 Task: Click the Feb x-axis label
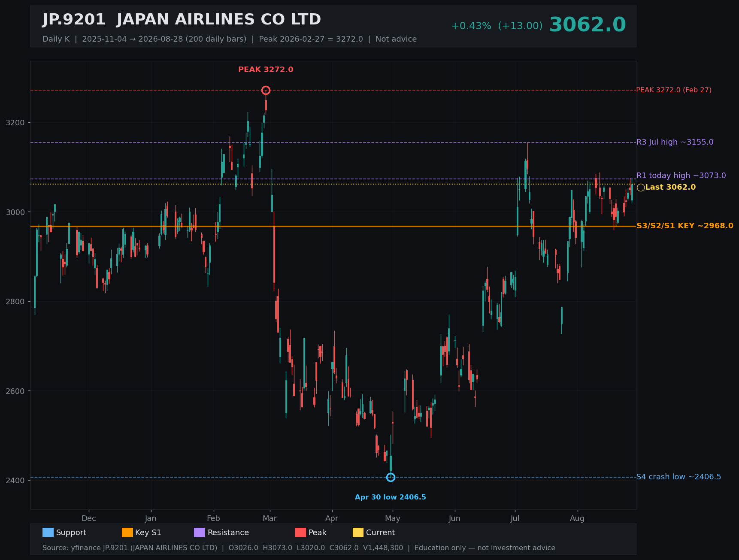[213, 518]
